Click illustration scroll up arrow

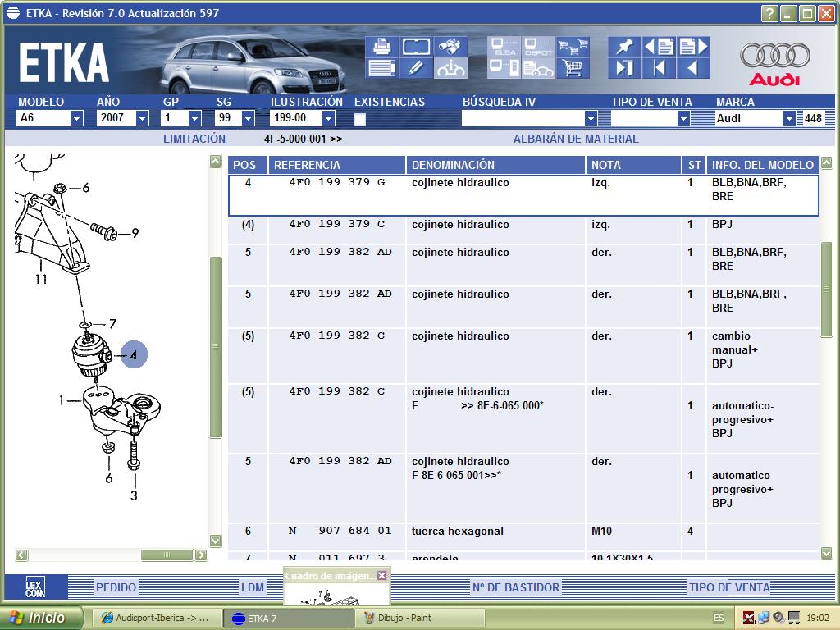point(216,162)
